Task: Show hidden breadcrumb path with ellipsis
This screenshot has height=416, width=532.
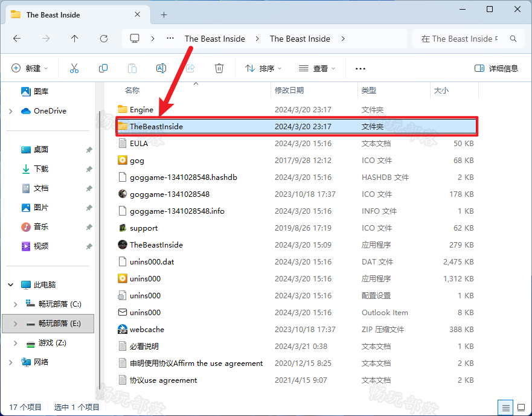Action: pyautogui.click(x=170, y=39)
